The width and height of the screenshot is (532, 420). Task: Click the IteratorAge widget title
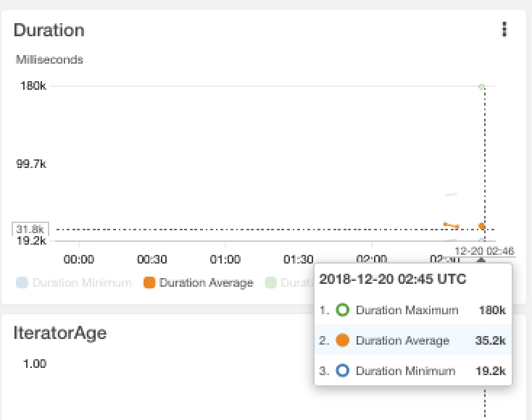tap(60, 332)
